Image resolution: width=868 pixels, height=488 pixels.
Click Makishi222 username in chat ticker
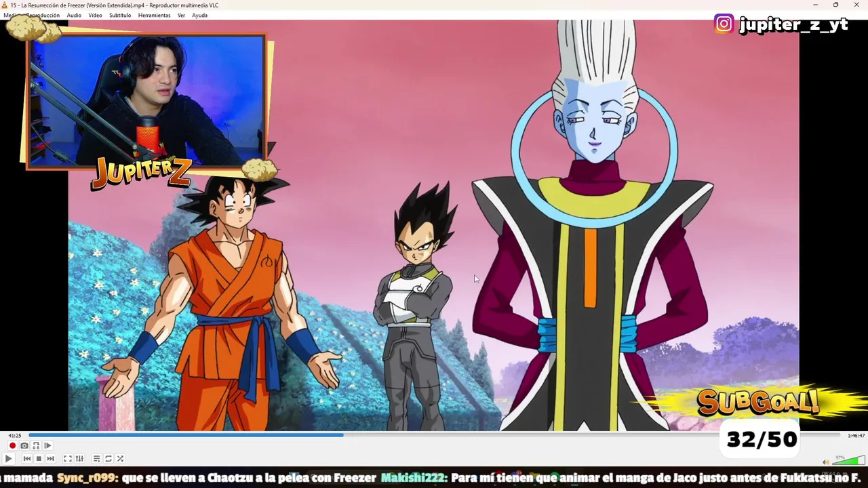[x=413, y=477]
